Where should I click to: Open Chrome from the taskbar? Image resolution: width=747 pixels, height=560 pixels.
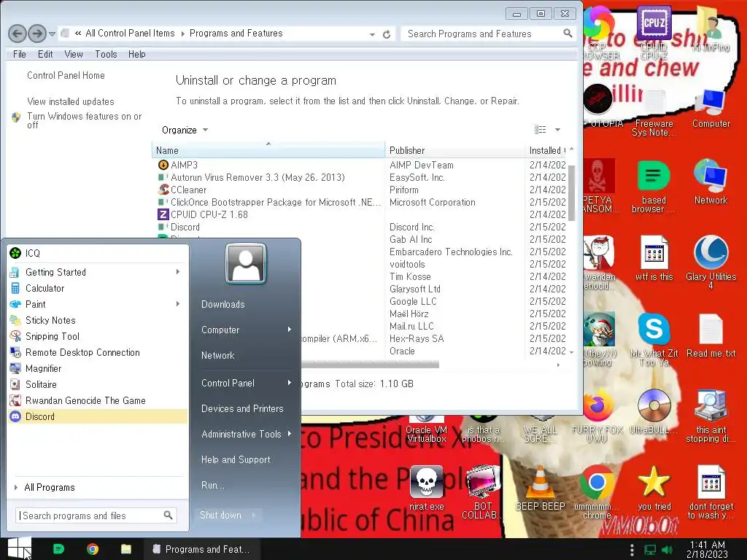click(93, 549)
